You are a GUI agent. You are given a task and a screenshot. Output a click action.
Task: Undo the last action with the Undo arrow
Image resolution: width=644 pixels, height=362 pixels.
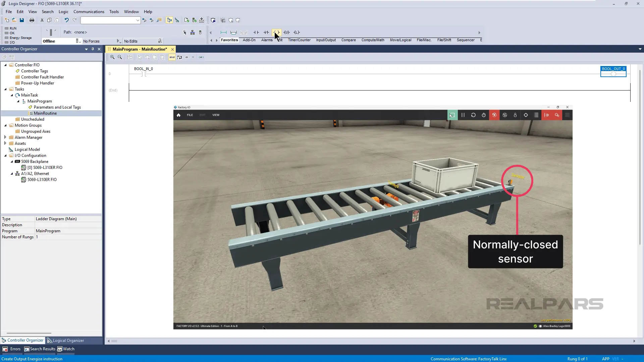66,20
